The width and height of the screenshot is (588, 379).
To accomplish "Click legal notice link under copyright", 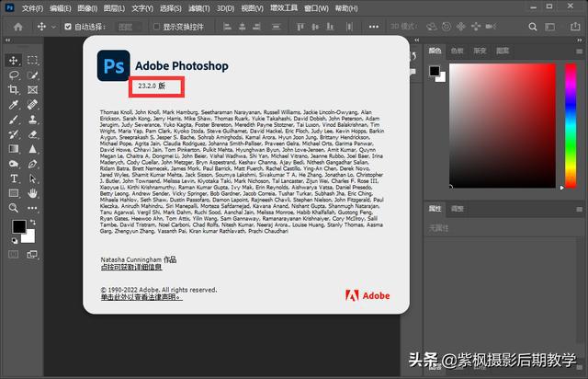I will (141, 297).
